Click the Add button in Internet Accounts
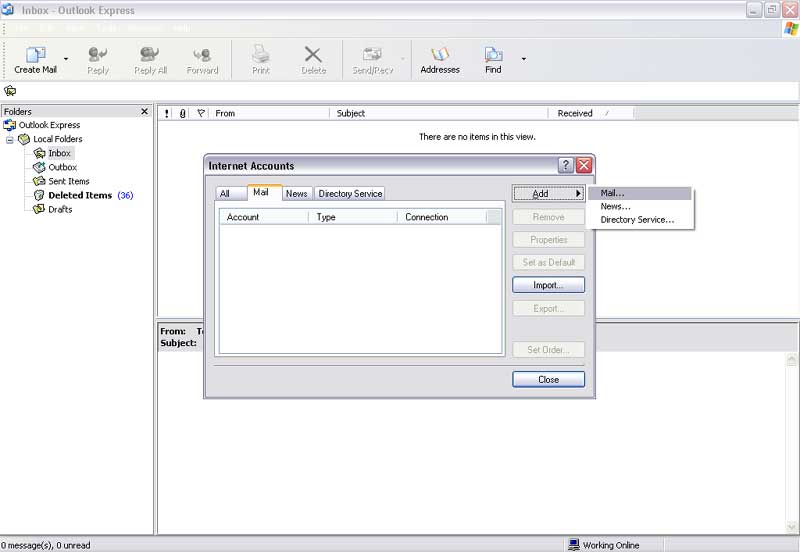800x552 pixels. click(x=548, y=194)
